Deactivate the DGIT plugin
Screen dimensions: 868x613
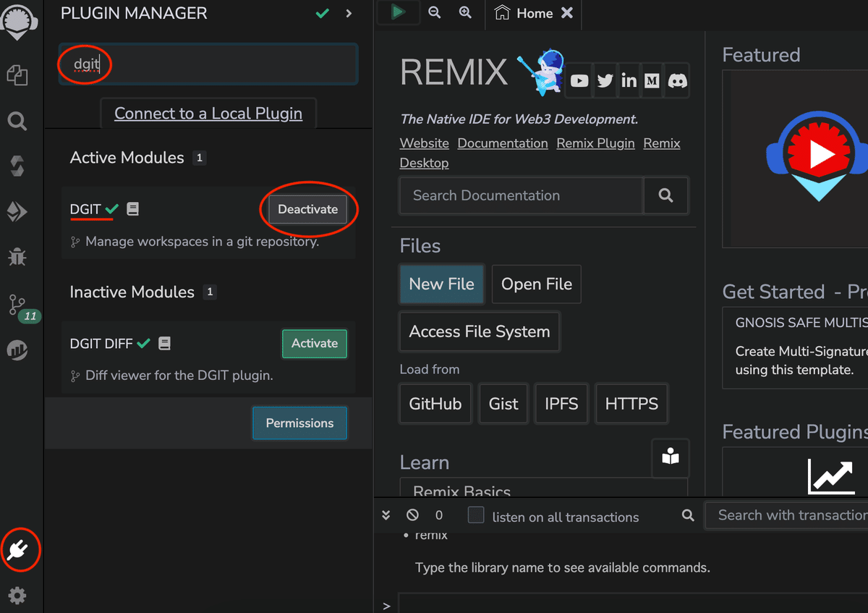tap(308, 209)
